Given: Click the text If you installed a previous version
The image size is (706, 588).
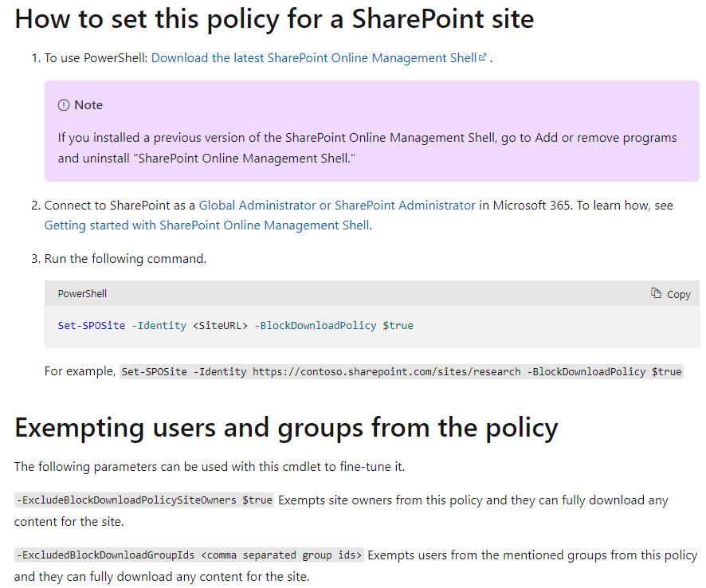Looking at the screenshot, I should point(367,148).
